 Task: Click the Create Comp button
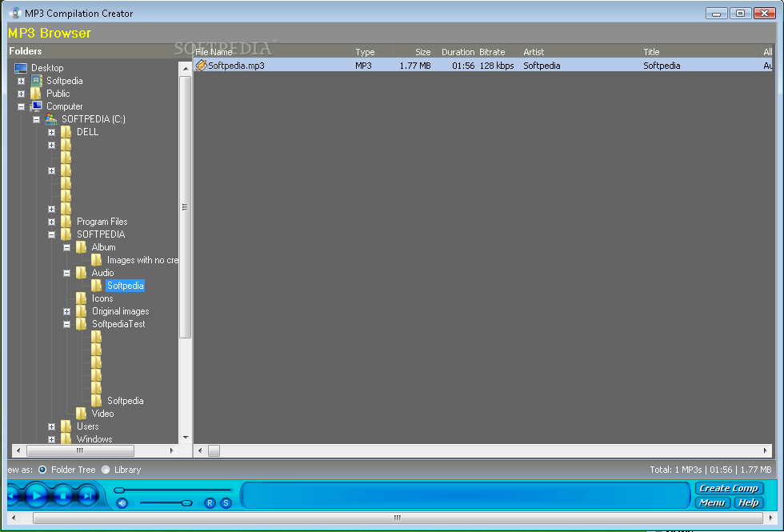[x=729, y=488]
